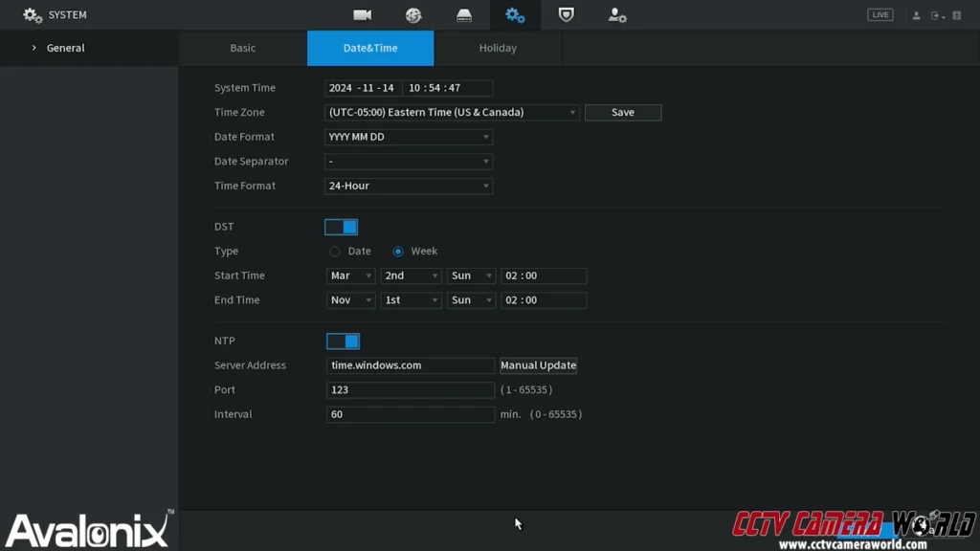Click the System Time clock field
The height and width of the screenshot is (551, 980).
point(448,88)
